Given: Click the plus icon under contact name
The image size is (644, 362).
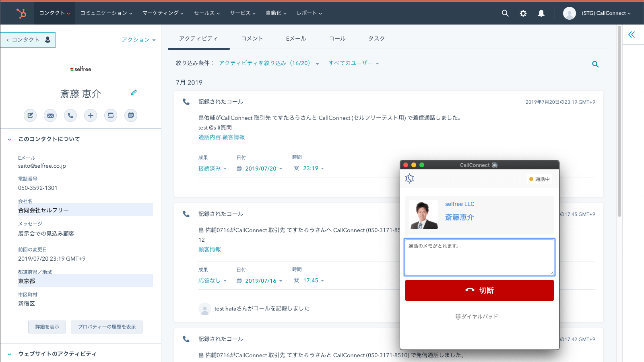Looking at the screenshot, I should (91, 115).
